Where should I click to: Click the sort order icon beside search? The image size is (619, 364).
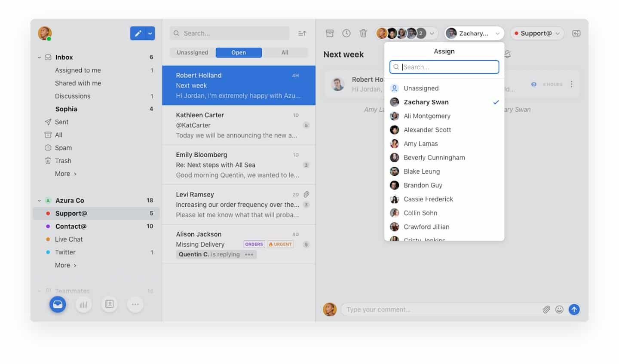(302, 33)
